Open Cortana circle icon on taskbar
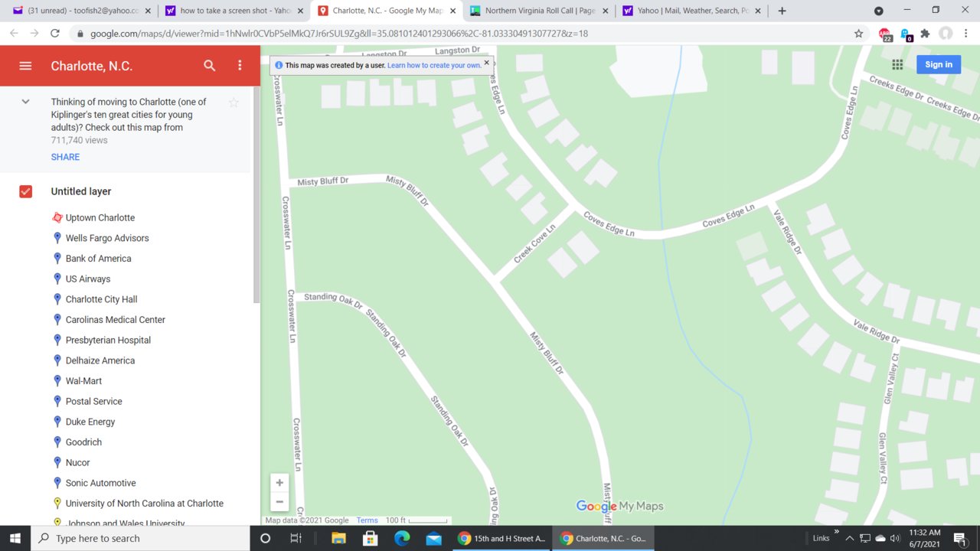 pos(266,538)
